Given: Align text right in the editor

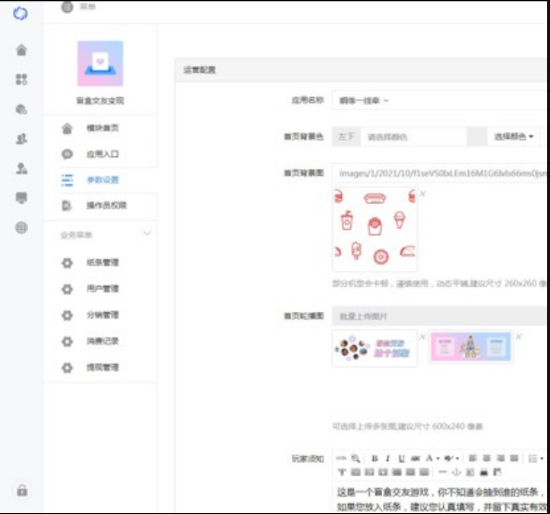Looking at the screenshot, I should 501,458.
